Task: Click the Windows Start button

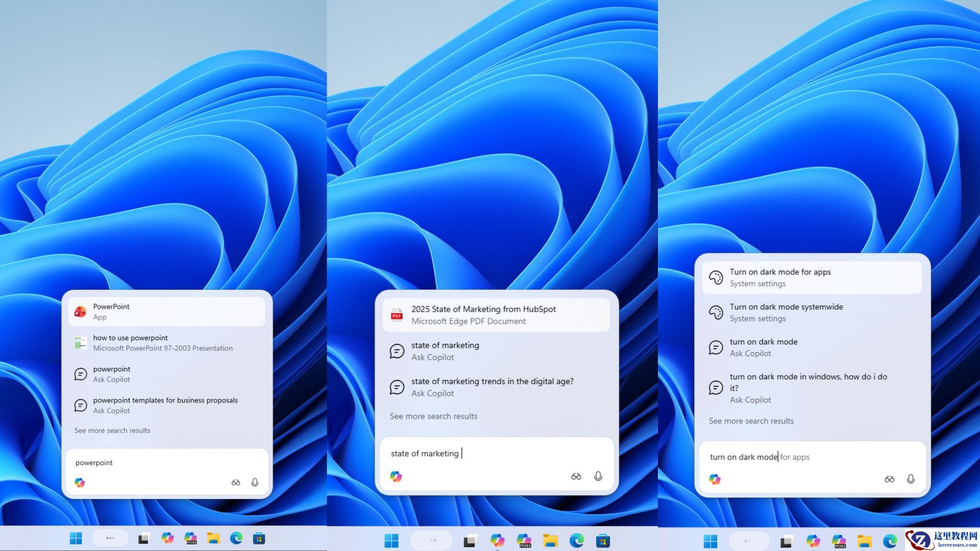Action: (76, 538)
